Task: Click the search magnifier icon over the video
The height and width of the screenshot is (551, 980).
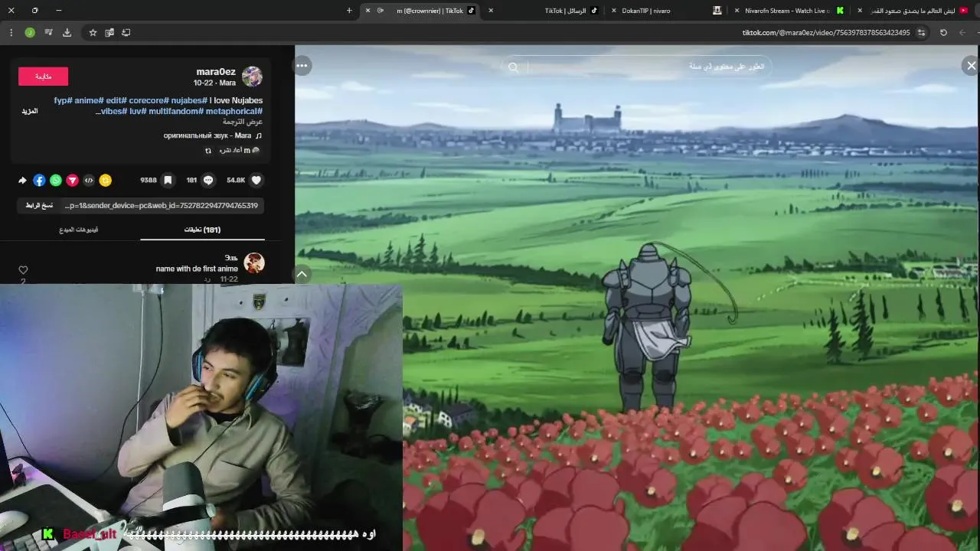Action: pyautogui.click(x=514, y=67)
